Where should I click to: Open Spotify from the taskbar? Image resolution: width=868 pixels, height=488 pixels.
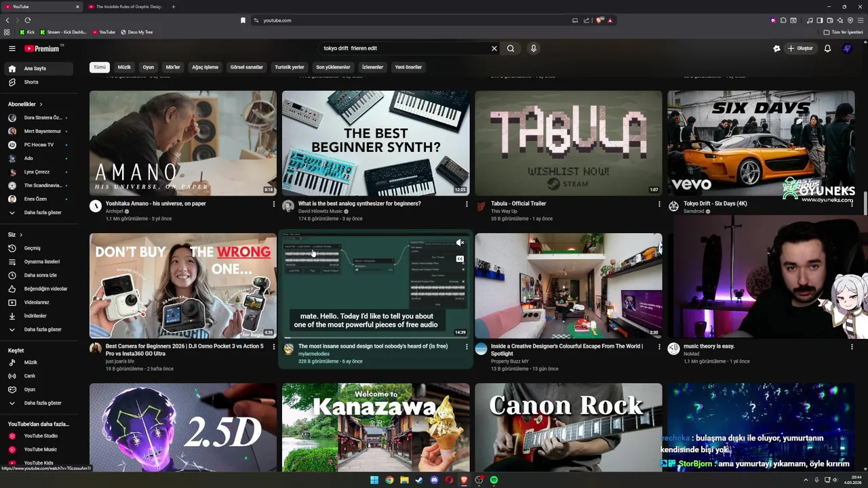(494, 480)
